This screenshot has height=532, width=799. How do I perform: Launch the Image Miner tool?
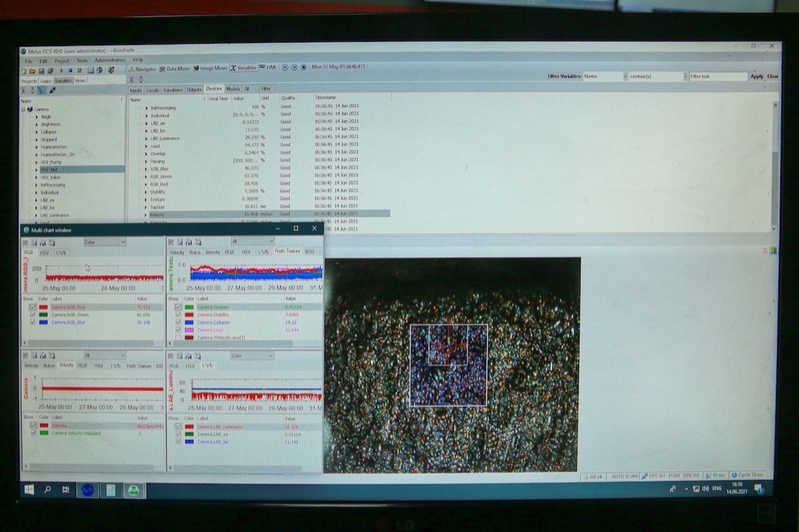(x=210, y=68)
